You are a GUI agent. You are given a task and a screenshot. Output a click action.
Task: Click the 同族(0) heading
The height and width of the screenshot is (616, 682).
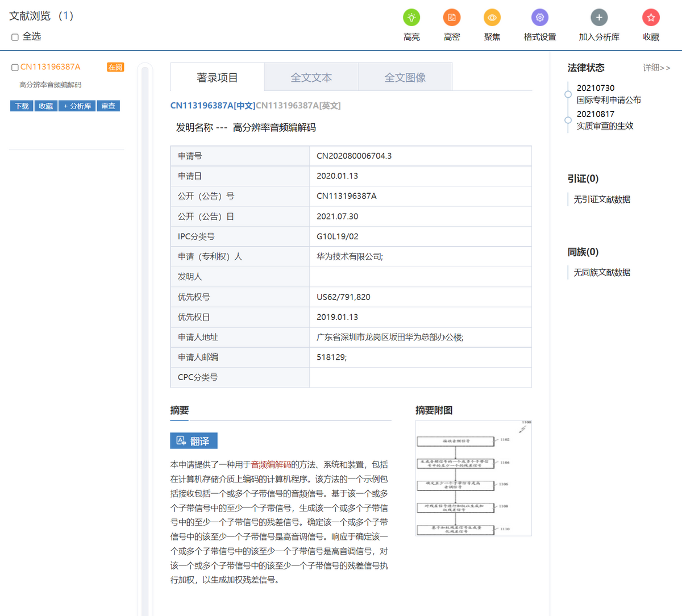(583, 252)
